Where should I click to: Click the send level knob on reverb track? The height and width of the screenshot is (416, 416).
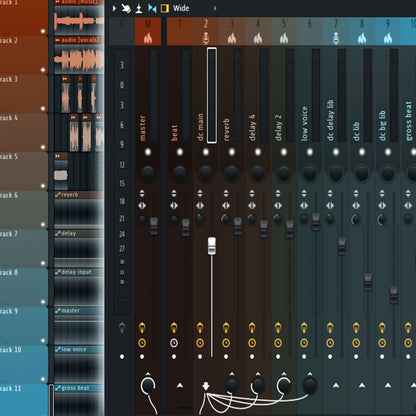click(x=232, y=386)
